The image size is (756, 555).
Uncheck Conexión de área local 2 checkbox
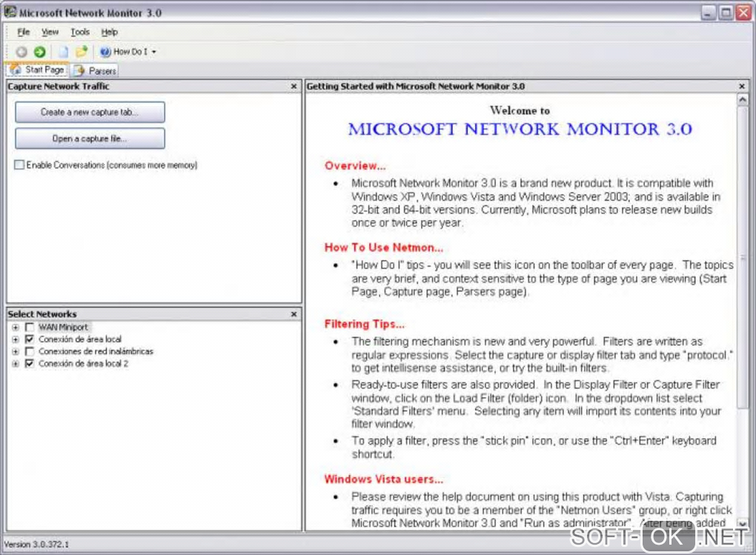30,364
